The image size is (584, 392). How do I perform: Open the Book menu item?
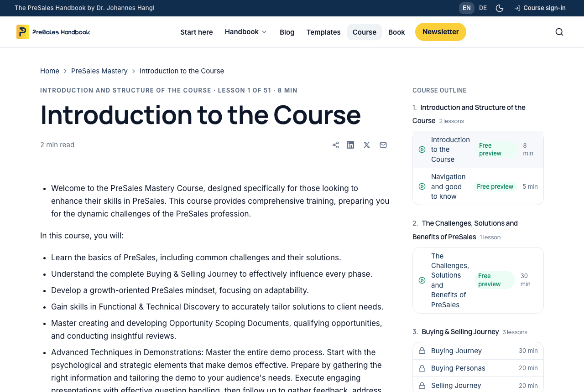[396, 32]
